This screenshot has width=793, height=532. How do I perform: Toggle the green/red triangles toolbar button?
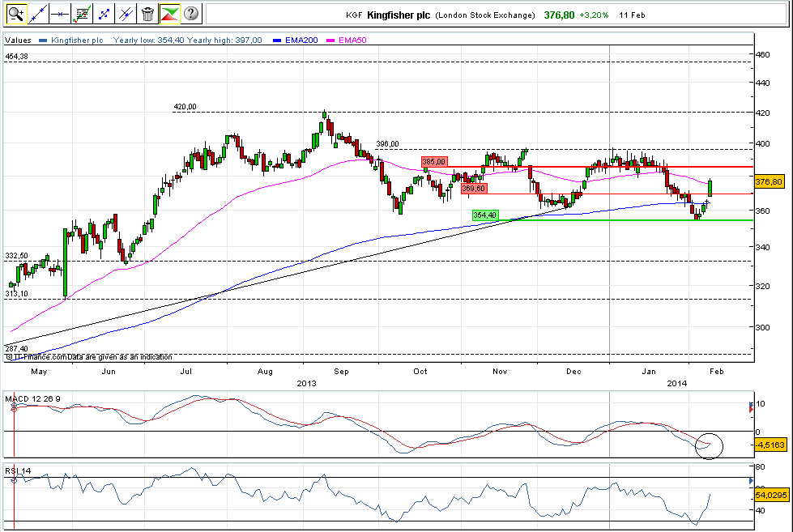tap(169, 14)
